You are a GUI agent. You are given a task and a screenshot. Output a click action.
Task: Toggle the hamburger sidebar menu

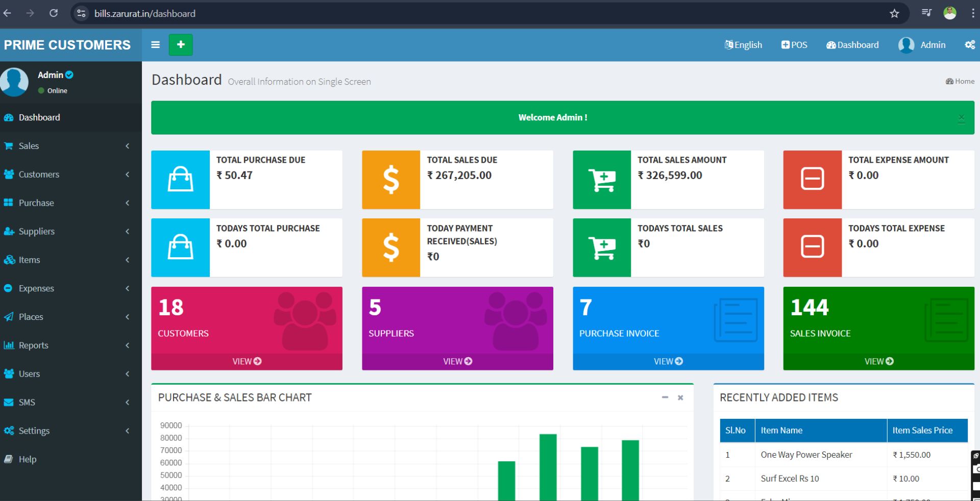156,45
